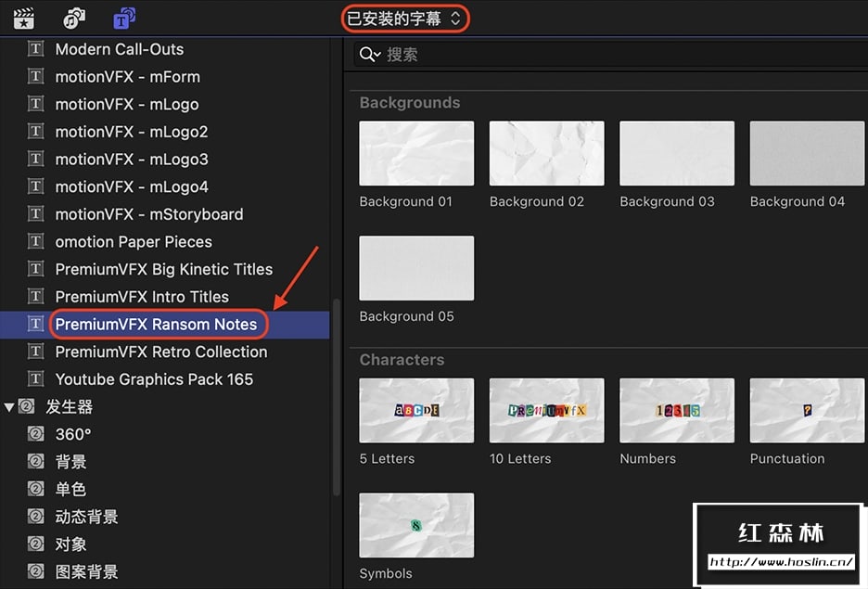Select the Background 02 thumbnail
The image size is (868, 589).
(x=547, y=153)
